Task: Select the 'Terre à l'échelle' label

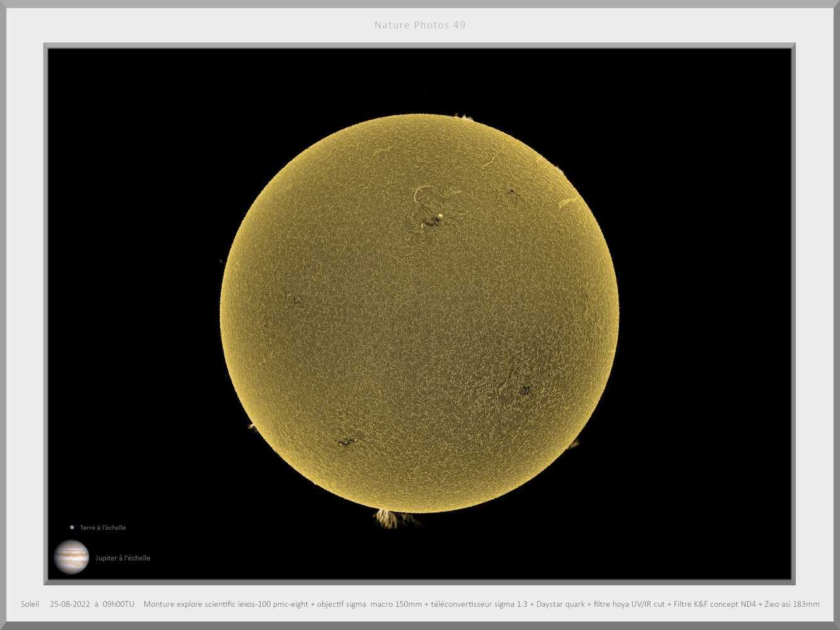Action: click(x=102, y=527)
